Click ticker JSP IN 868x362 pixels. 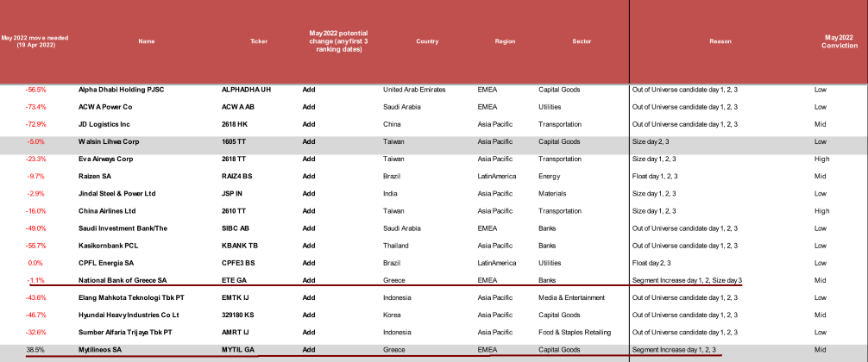[x=231, y=194]
